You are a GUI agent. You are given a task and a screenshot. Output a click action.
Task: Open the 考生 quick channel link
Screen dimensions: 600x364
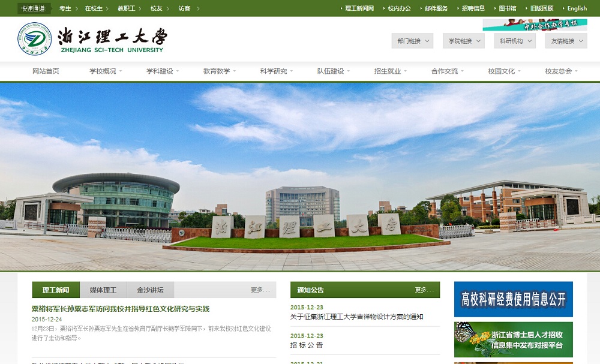coord(65,8)
